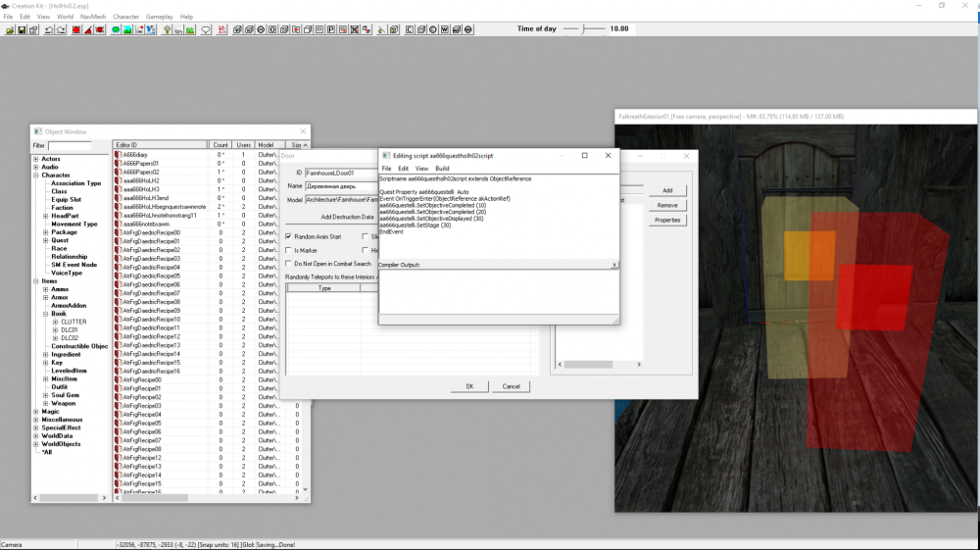980x550 pixels.
Task: Save the plugin with the floppy disk icon
Action: 22,29
